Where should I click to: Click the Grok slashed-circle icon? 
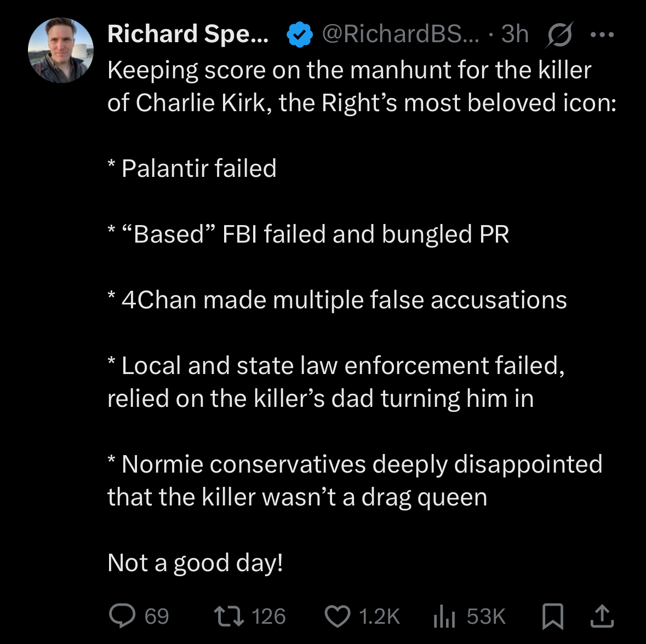(560, 35)
